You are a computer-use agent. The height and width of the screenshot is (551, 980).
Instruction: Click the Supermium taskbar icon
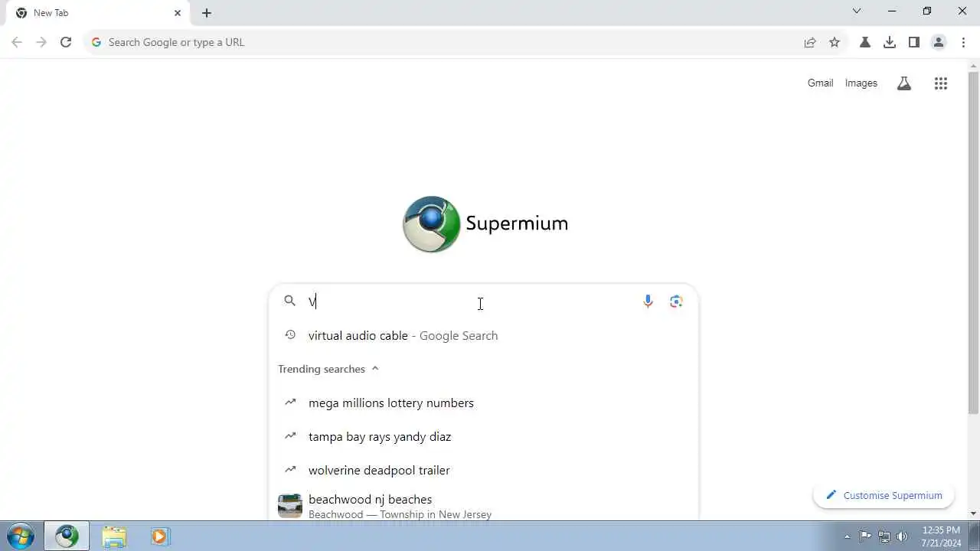67,536
